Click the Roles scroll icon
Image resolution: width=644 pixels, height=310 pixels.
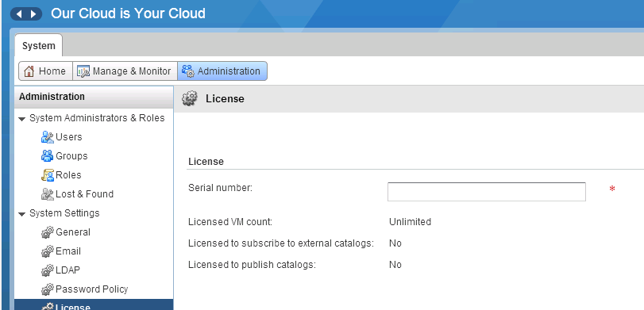coord(48,175)
